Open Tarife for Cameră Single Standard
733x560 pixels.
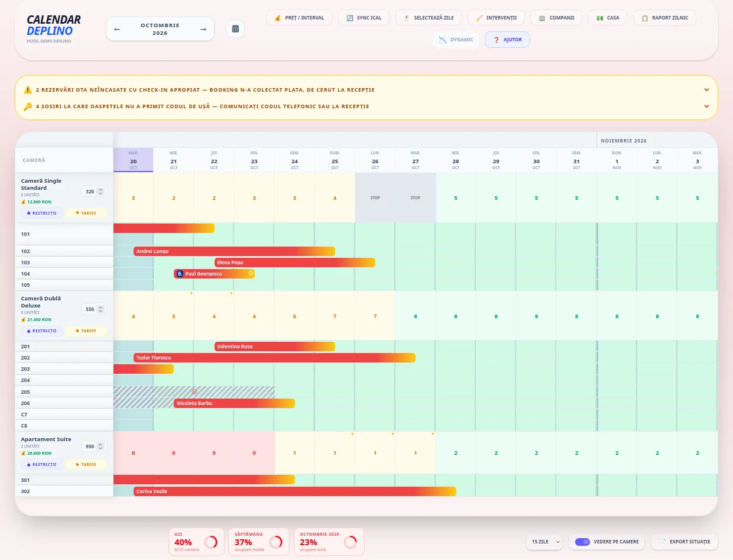[86, 213]
